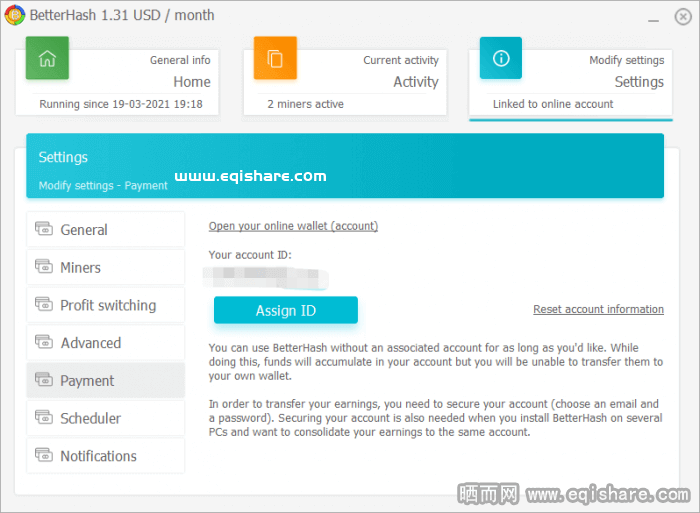Click the icon beside Miners
Image resolution: width=700 pixels, height=513 pixels.
[x=43, y=267]
